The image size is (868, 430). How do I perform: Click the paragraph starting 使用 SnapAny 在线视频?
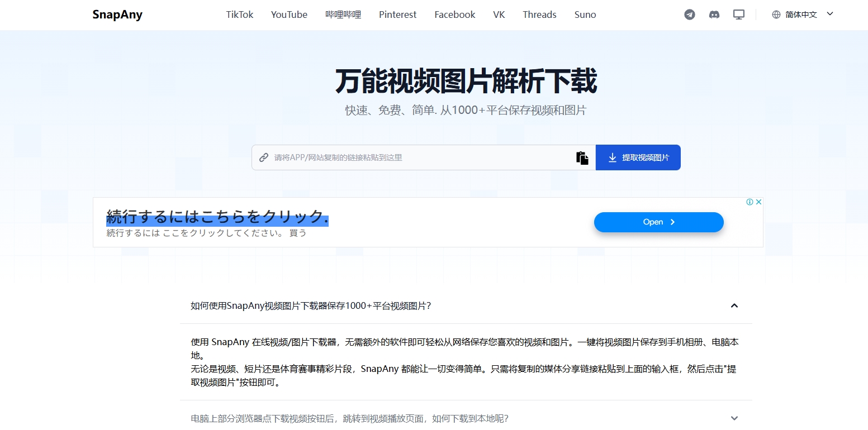466,348
